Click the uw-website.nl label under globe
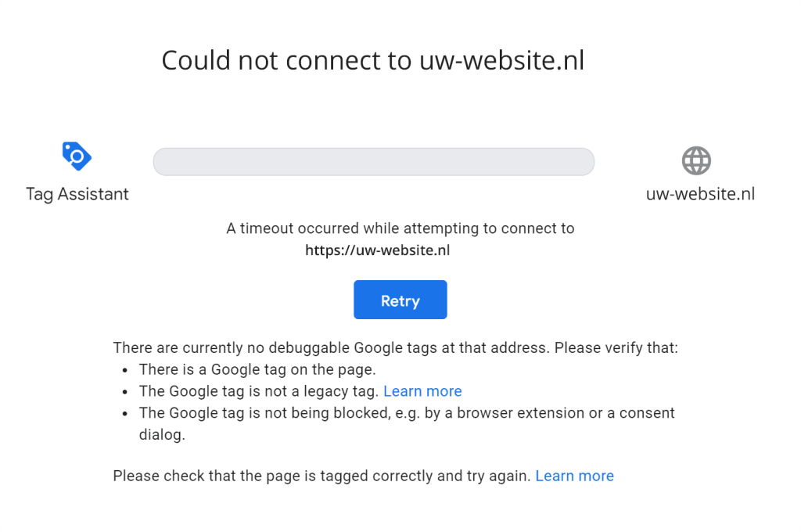The image size is (801, 532). tap(700, 194)
